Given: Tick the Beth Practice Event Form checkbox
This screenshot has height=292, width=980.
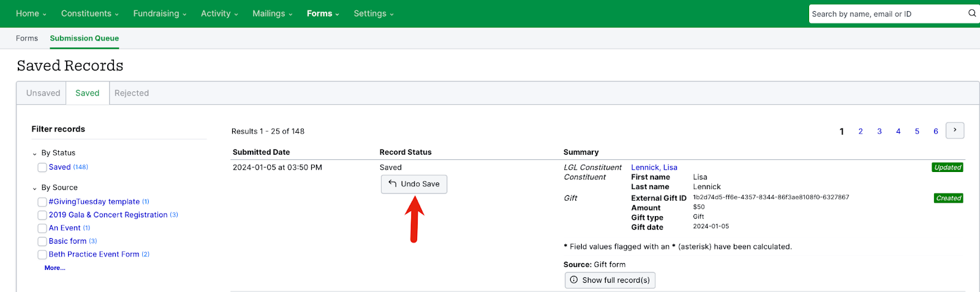Looking at the screenshot, I should click(42, 255).
